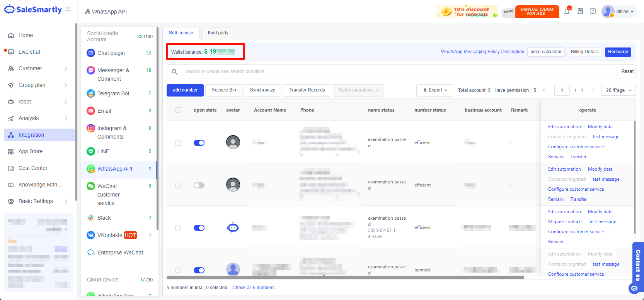Expand the Customer sidebar menu
Viewport: 644px width, 300px height.
[x=38, y=68]
